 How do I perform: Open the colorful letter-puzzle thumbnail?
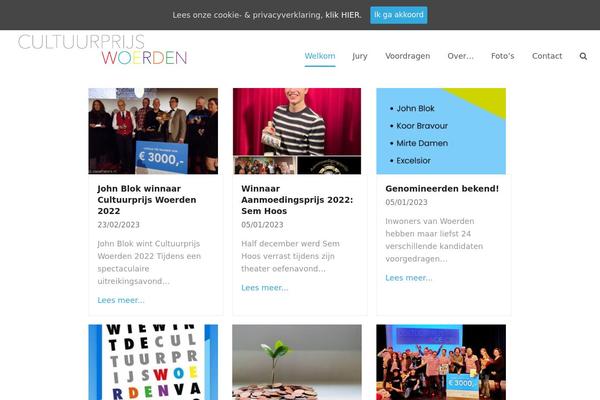153,362
